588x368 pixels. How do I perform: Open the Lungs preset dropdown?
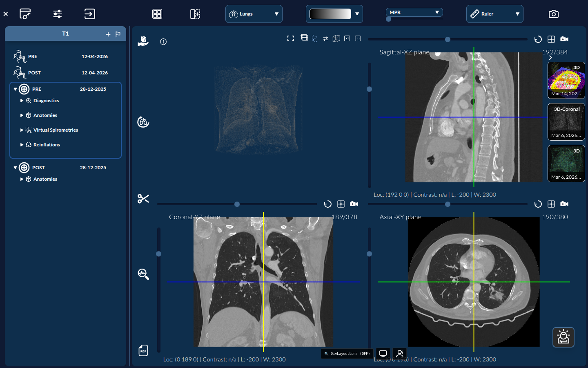coord(254,14)
